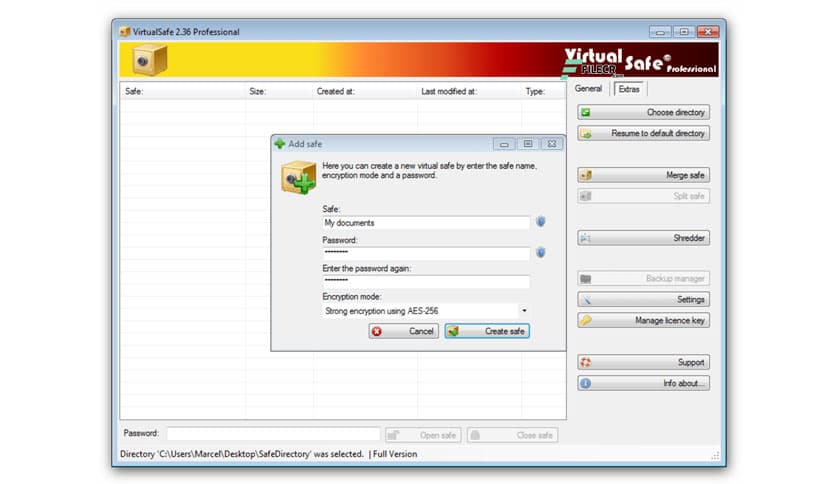Screen dimensions: 836x484
Task: Click the Create safe button
Action: (487, 331)
